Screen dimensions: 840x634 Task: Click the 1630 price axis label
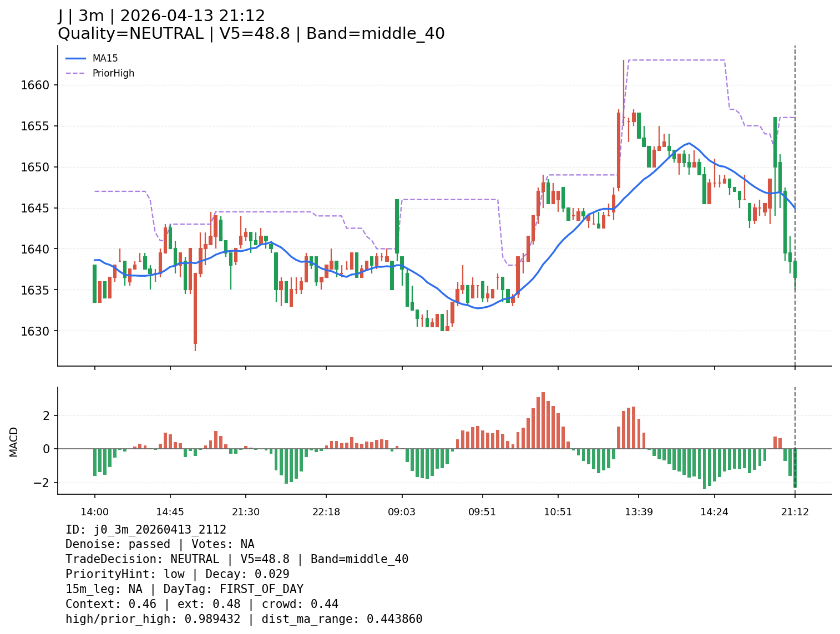pos(35,331)
